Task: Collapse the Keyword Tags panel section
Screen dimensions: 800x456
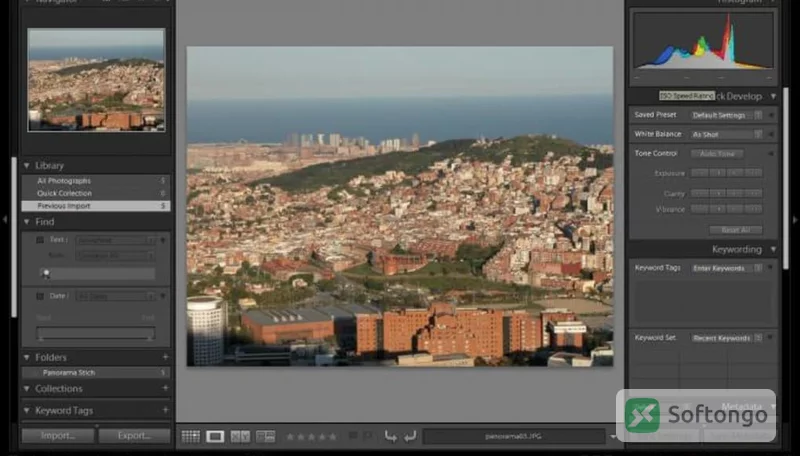Action: [27, 410]
